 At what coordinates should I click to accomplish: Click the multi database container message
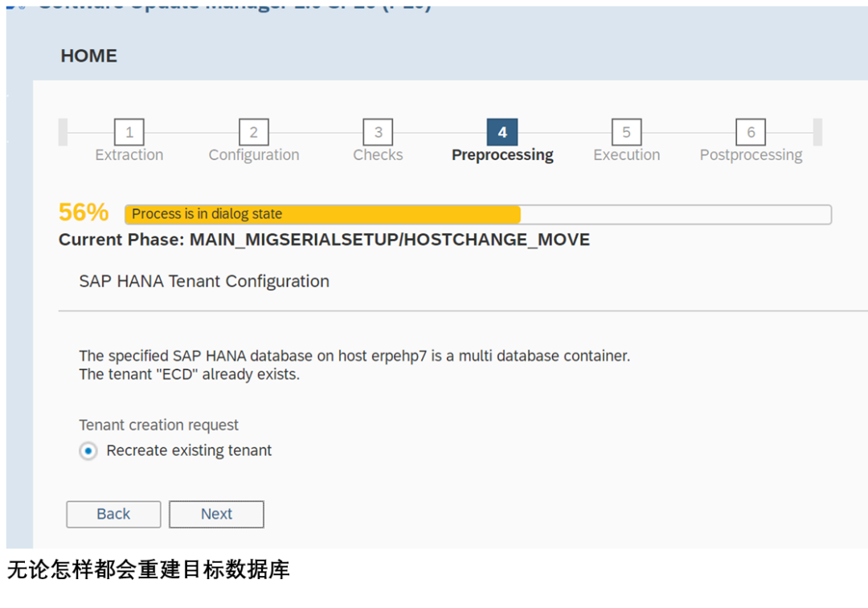pyautogui.click(x=354, y=355)
